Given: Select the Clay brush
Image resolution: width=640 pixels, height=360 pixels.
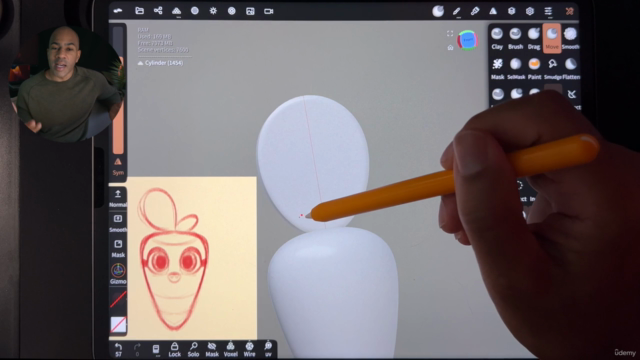Looking at the screenshot, I should (497, 38).
